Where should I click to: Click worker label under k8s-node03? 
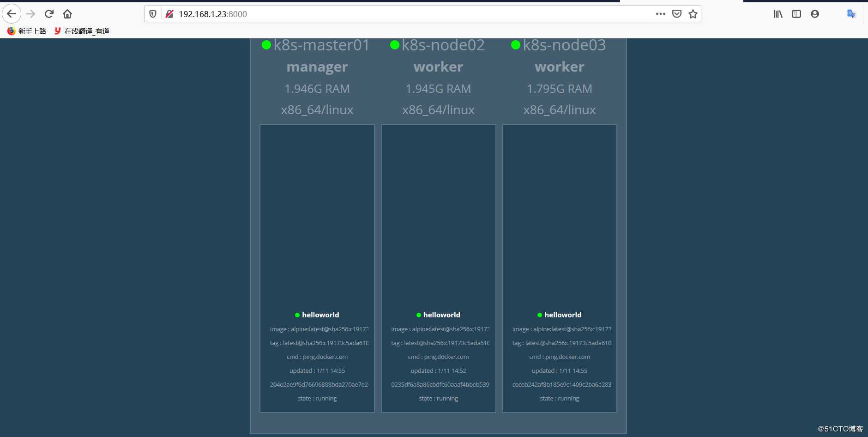coord(560,67)
